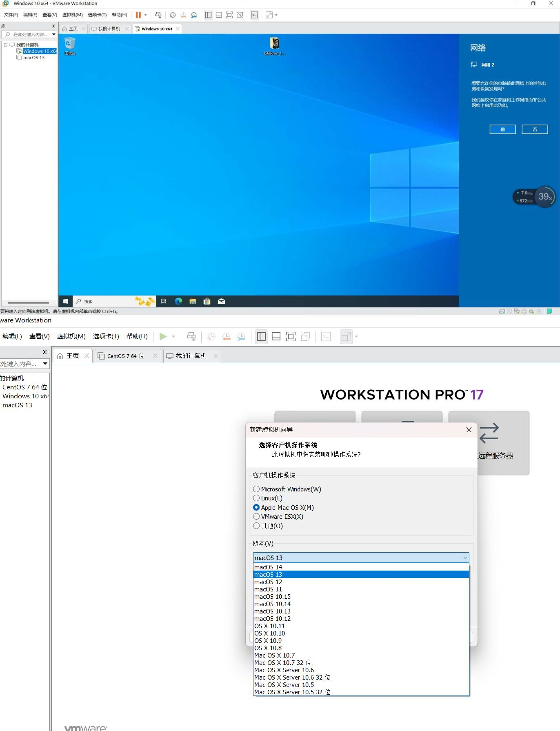The image size is (560, 731).
Task: Select the Microsoft Windows(W) radio button
Action: pos(256,489)
